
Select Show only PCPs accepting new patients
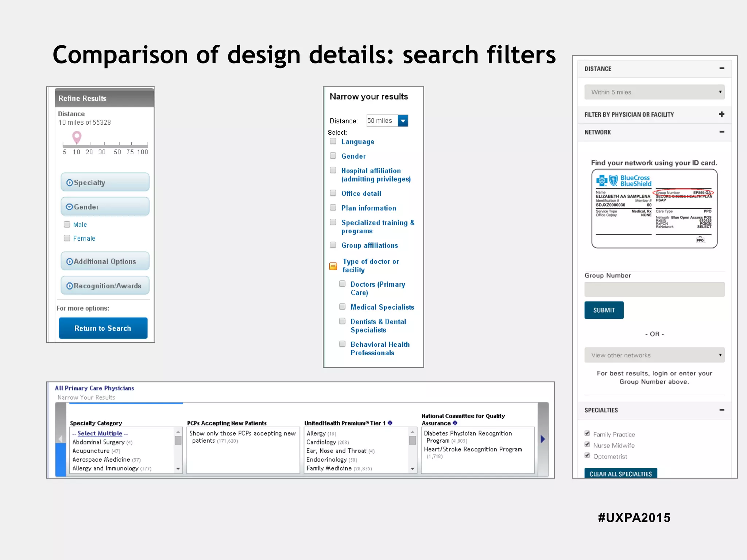(x=243, y=437)
